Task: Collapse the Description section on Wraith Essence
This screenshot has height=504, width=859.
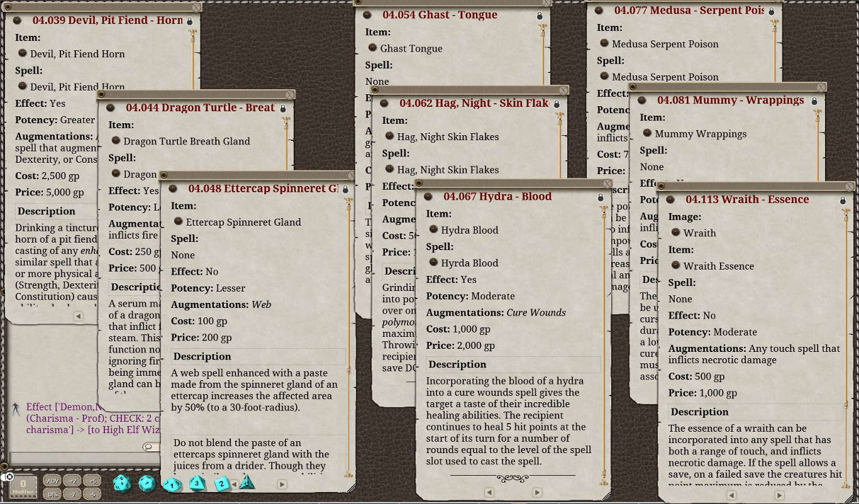Action: click(700, 412)
